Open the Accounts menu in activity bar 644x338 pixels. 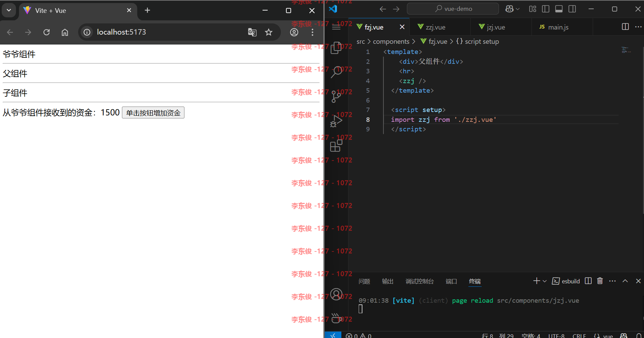[336, 294]
